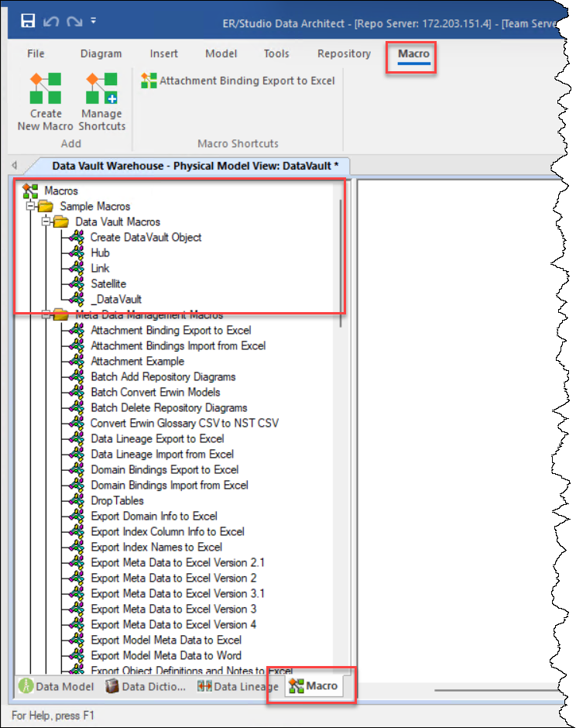Open the Tools ribbon tab
Image resolution: width=576 pixels, height=728 pixels.
276,54
